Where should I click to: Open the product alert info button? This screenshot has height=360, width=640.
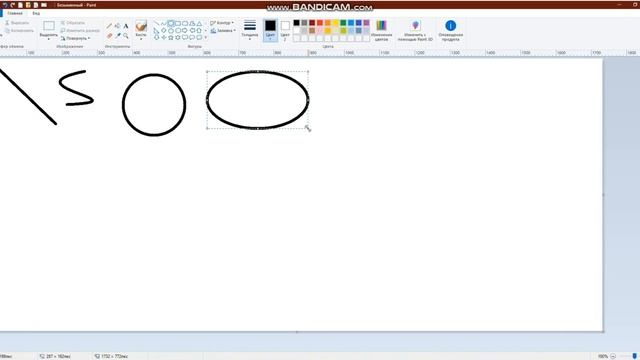click(451, 30)
